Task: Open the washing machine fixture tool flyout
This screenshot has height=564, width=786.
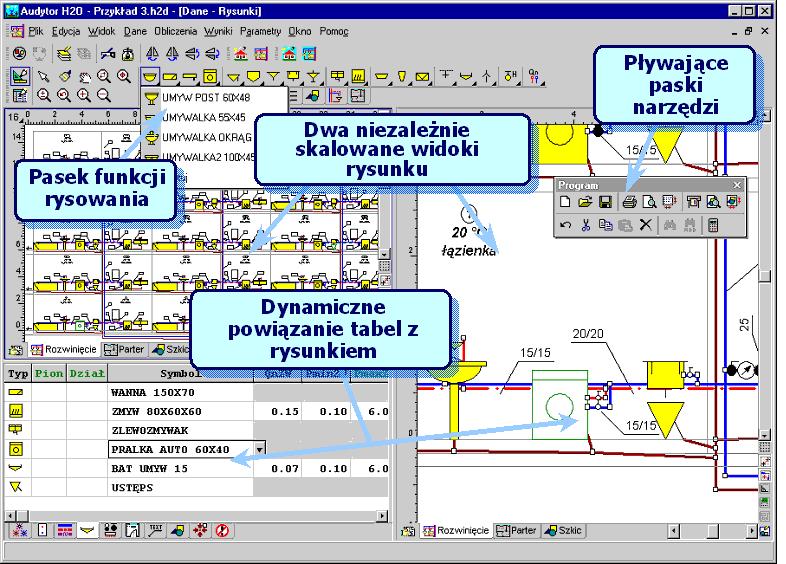Action: (210, 77)
